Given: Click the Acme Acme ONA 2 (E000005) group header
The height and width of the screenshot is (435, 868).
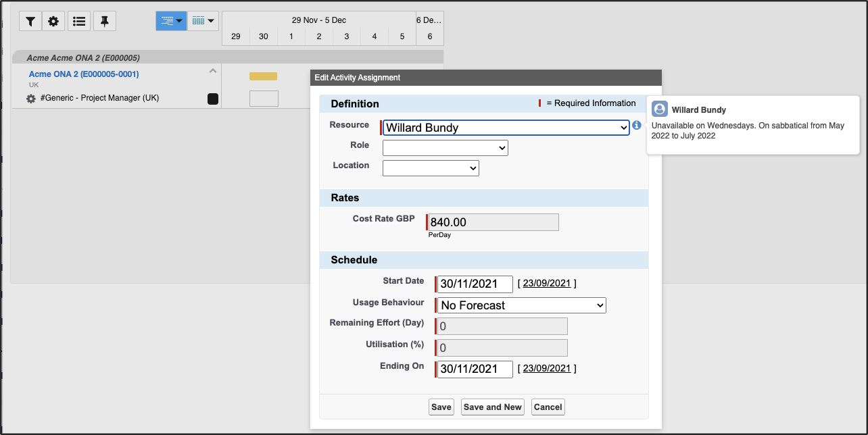Looking at the screenshot, I should pyautogui.click(x=227, y=57).
